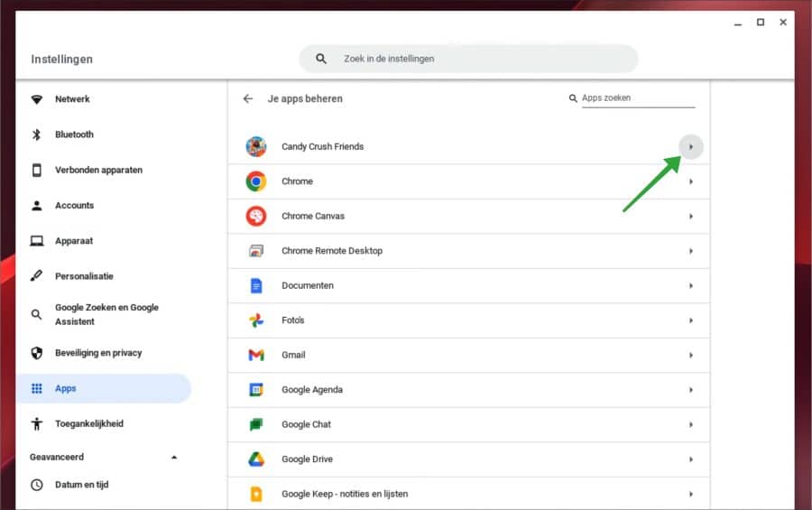Click the Google Zoeken magnifier icon in sidebar
The image size is (812, 510).
point(37,315)
